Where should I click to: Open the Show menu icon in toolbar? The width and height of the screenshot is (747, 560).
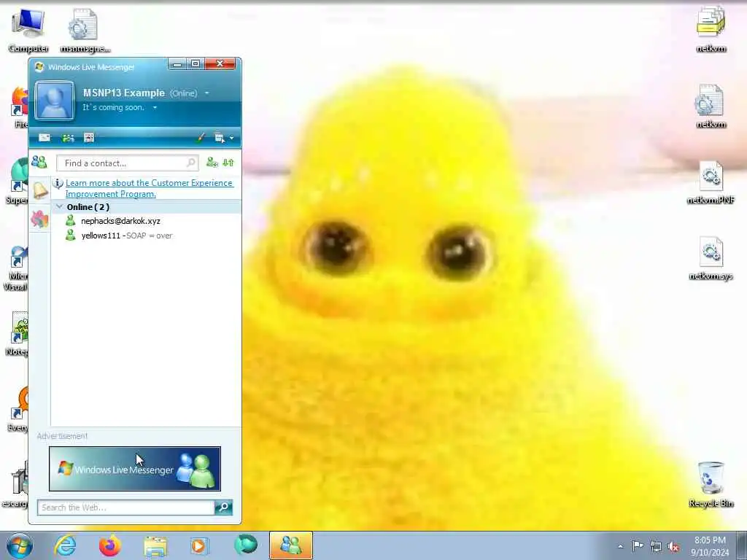[219, 138]
